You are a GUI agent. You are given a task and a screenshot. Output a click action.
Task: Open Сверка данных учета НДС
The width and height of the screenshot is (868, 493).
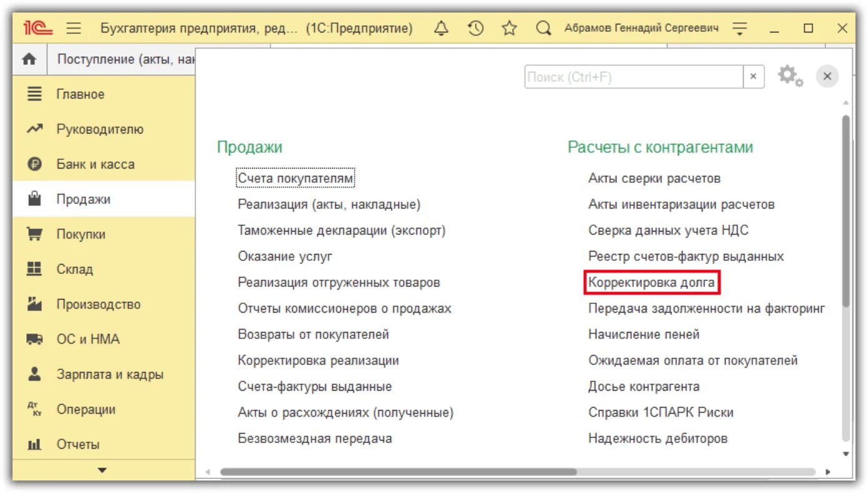coord(668,230)
